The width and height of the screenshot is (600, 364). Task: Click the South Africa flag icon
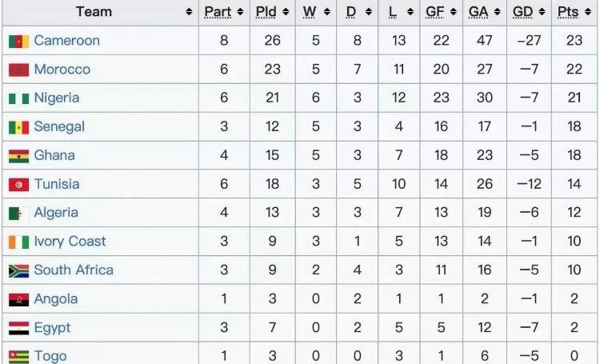coord(18,270)
